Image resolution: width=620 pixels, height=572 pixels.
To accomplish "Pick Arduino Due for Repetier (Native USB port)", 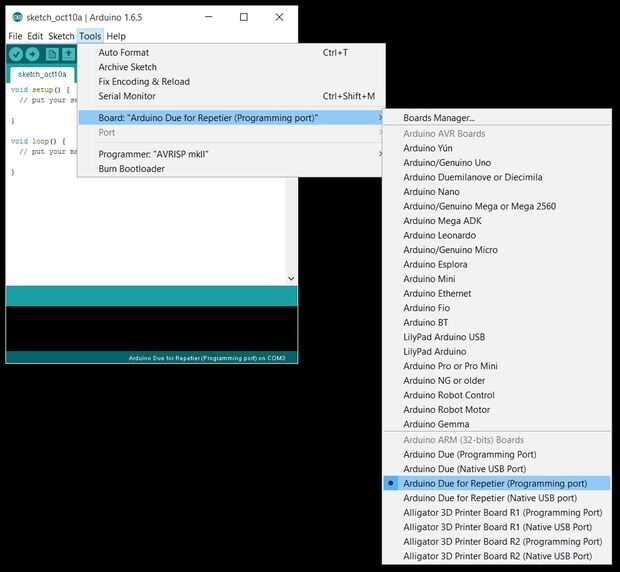I will coord(497,498).
